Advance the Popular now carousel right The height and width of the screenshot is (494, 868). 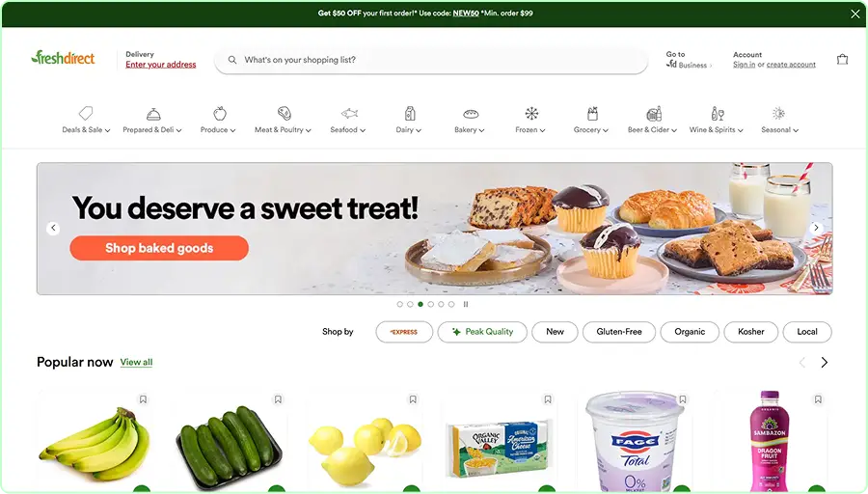pyautogui.click(x=825, y=362)
